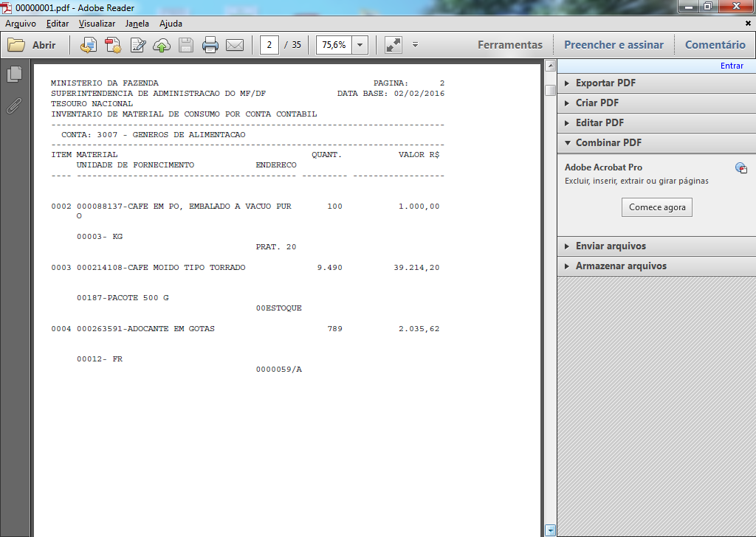Click the scroll down arrow of document scrollbar
The height and width of the screenshot is (537, 756).
pyautogui.click(x=550, y=531)
